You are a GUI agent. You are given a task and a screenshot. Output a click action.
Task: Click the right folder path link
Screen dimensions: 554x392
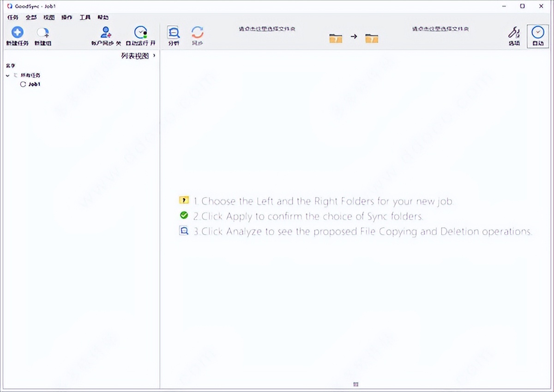point(440,29)
